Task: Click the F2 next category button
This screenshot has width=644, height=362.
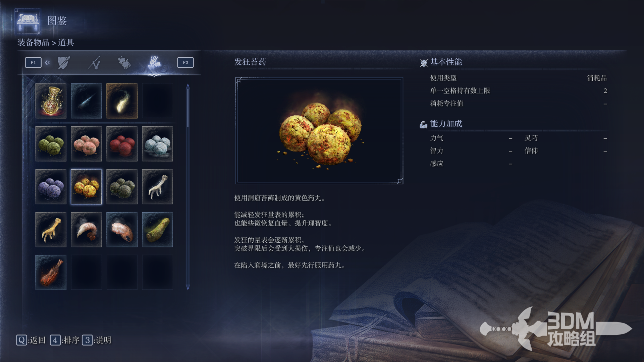Action: click(185, 63)
